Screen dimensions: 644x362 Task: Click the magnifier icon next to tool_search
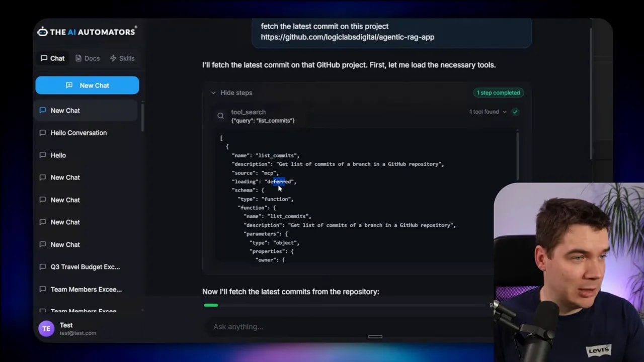coord(220,116)
